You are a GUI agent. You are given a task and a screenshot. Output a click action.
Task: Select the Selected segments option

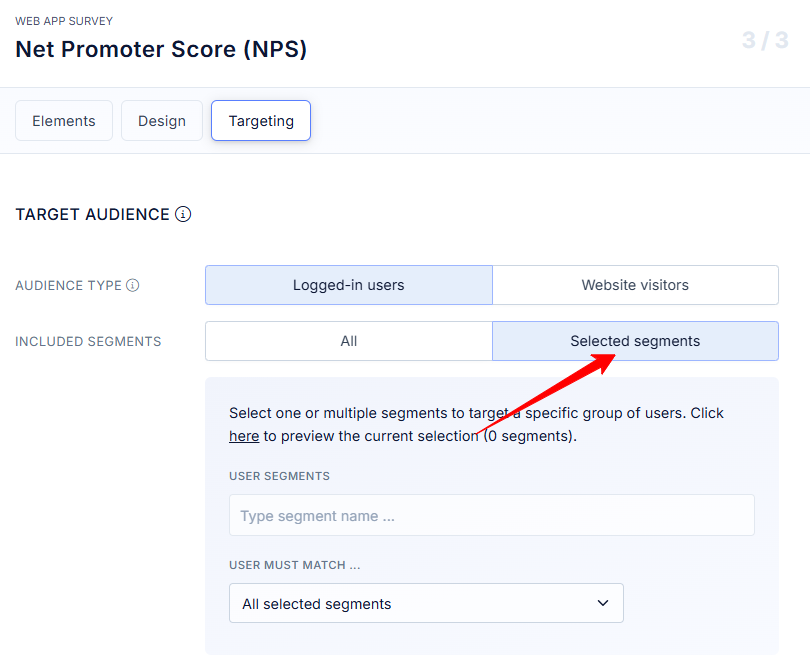(x=635, y=341)
